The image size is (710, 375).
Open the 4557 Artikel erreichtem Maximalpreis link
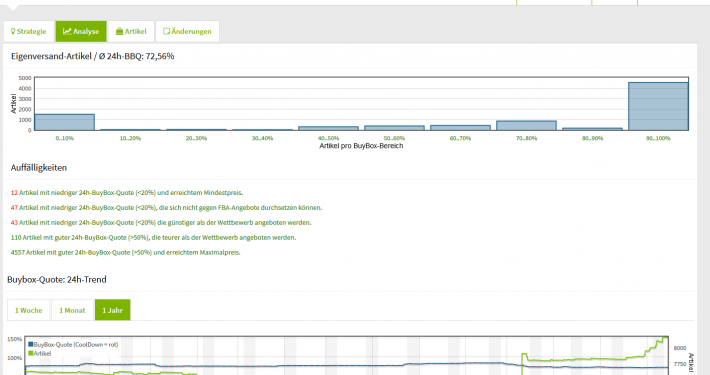(x=125, y=253)
